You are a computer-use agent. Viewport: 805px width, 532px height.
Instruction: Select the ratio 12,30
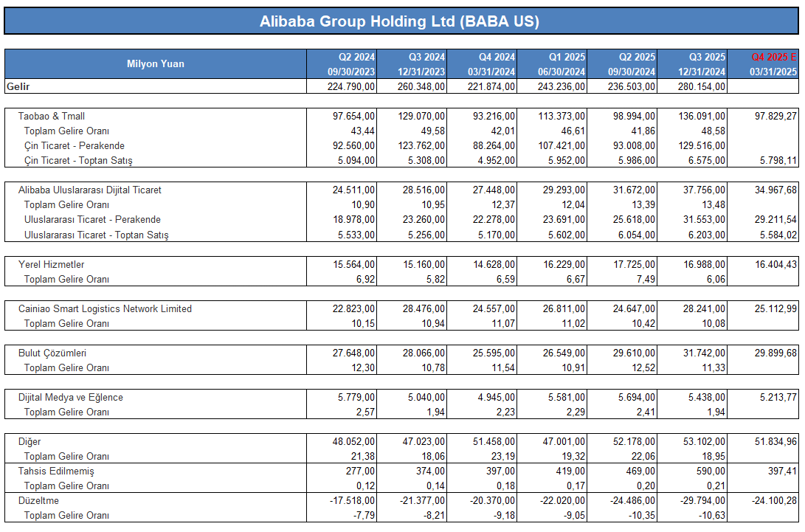tap(363, 368)
